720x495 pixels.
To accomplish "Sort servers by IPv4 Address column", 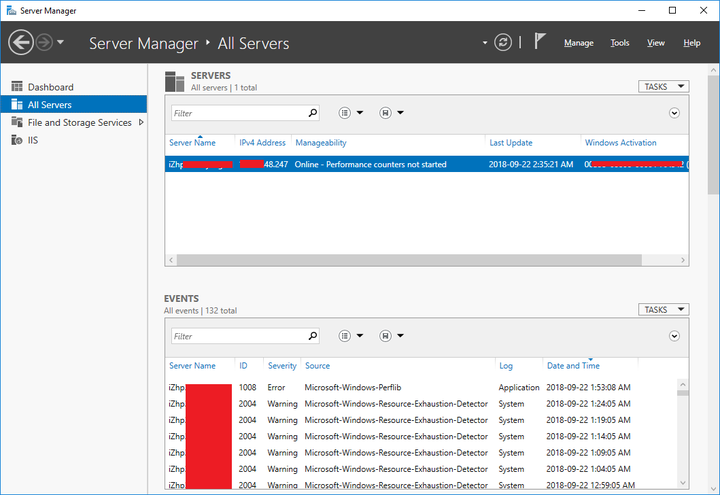I will pos(262,143).
